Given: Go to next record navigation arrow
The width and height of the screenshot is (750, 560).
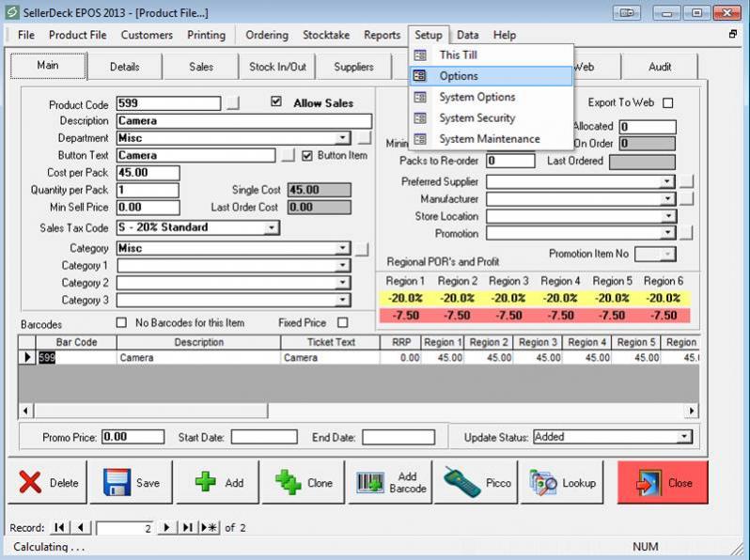Looking at the screenshot, I should point(167,528).
